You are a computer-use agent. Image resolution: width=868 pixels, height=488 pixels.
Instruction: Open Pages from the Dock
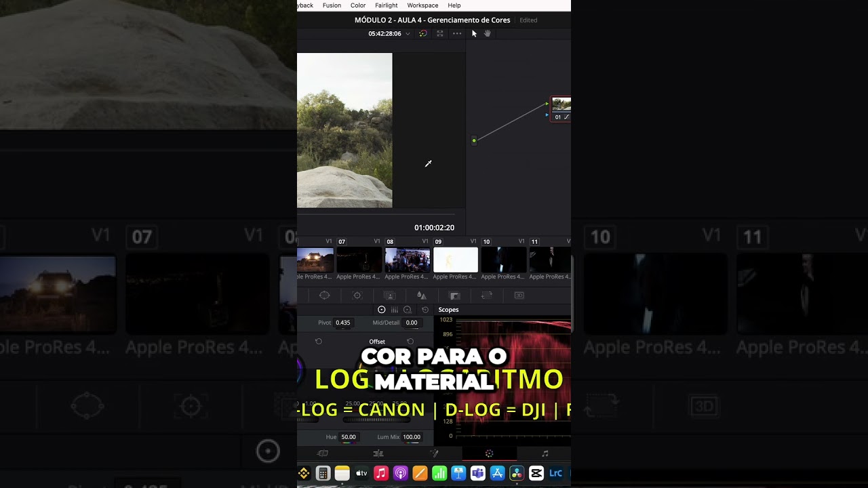(420, 473)
